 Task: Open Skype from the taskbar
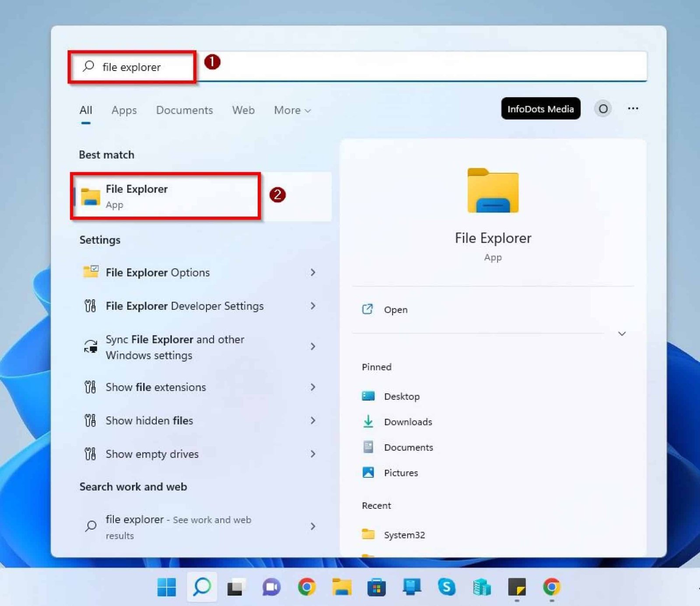447,587
